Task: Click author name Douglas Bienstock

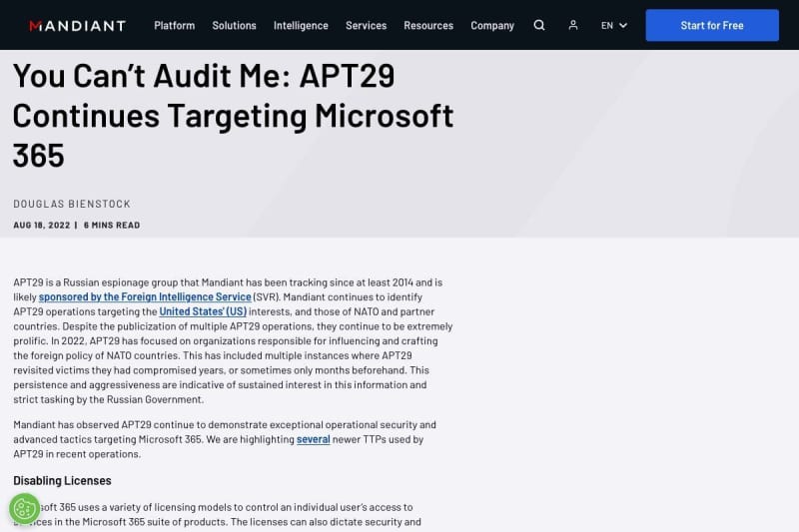Action: (72, 204)
